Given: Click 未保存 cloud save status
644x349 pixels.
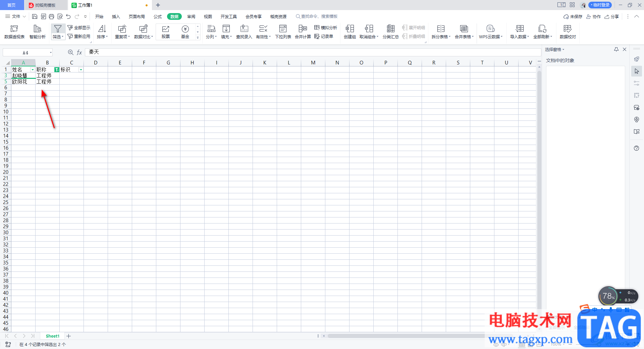Looking at the screenshot, I should tap(573, 16).
